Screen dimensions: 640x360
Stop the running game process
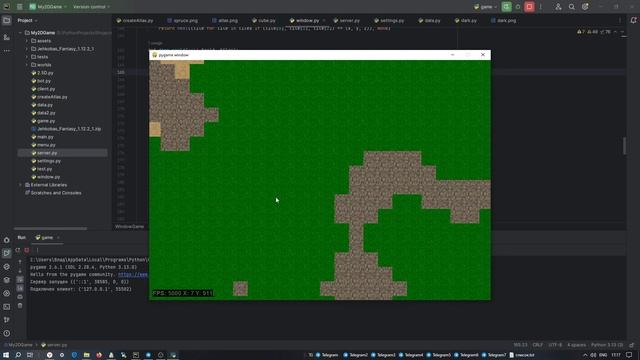click(x=529, y=7)
